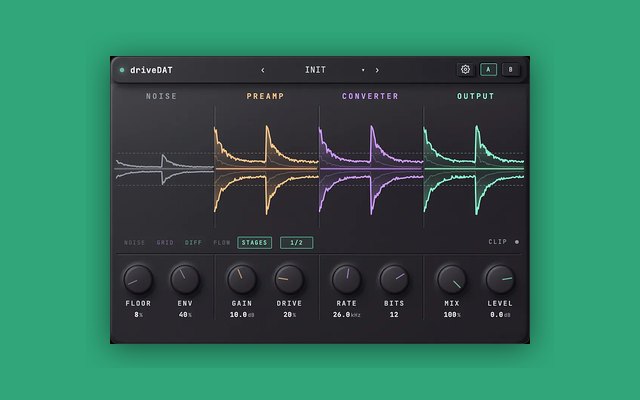Toggle the STAGES view button

[254, 242]
